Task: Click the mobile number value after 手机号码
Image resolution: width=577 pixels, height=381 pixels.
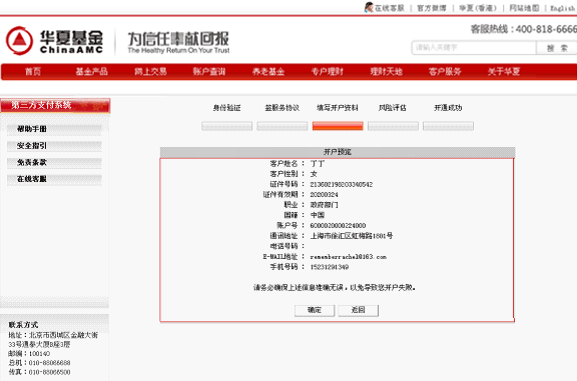Action: coord(329,267)
